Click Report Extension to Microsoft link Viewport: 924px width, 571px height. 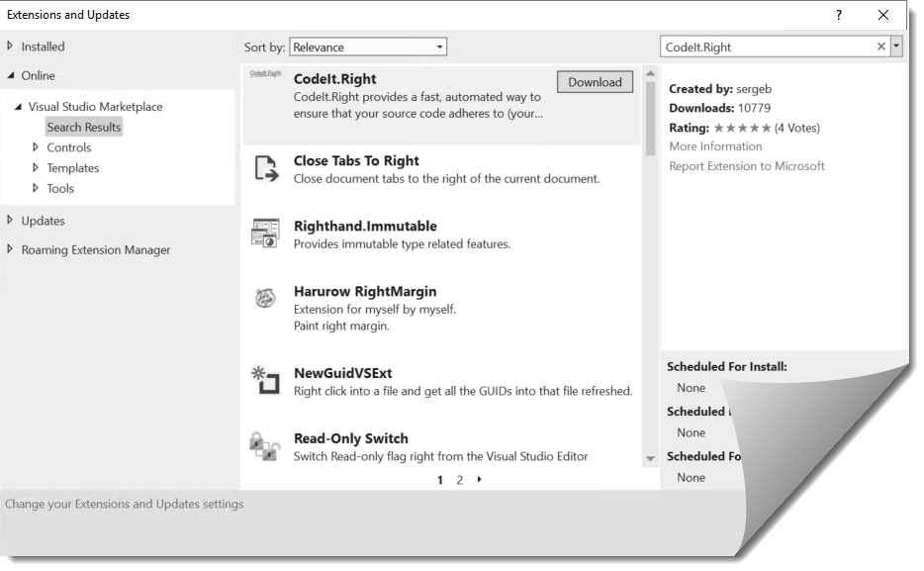746,166
